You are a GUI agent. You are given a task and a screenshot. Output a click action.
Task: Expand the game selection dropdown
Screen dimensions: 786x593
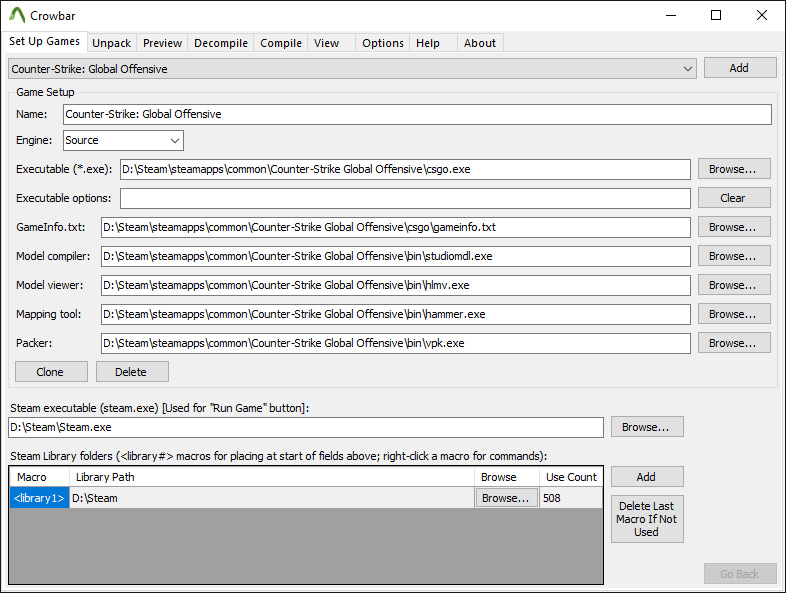(x=352, y=69)
